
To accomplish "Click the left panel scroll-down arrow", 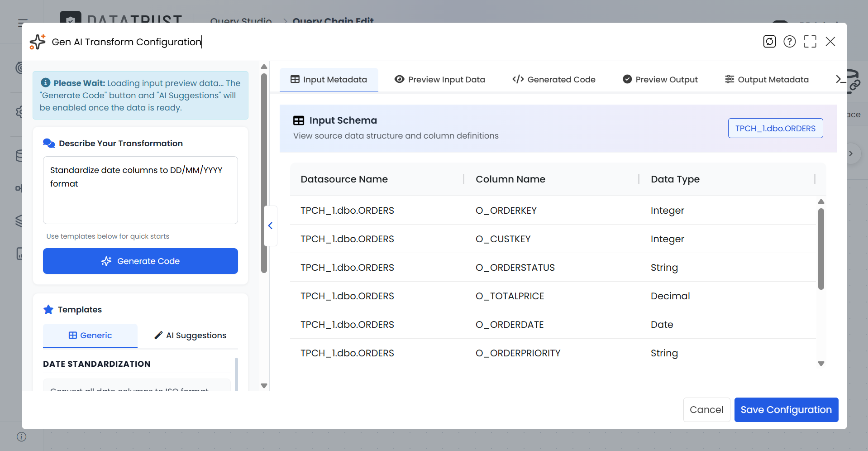I will click(264, 386).
